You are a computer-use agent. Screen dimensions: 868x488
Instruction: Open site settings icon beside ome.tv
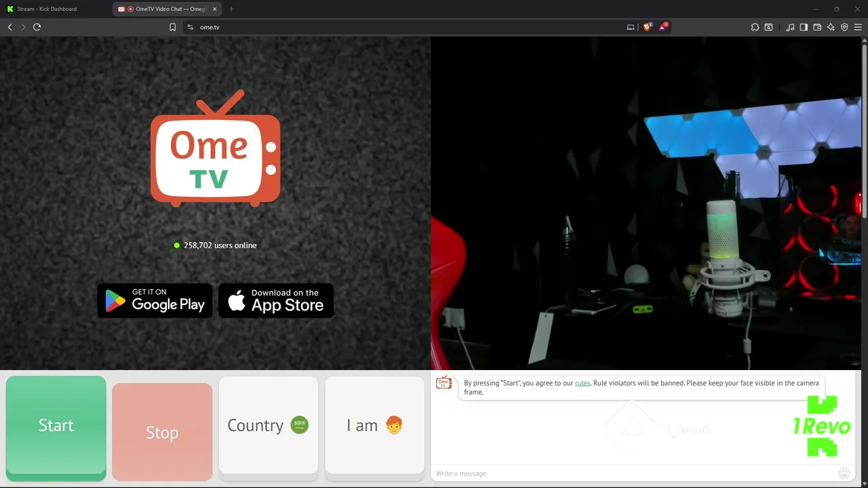(190, 27)
